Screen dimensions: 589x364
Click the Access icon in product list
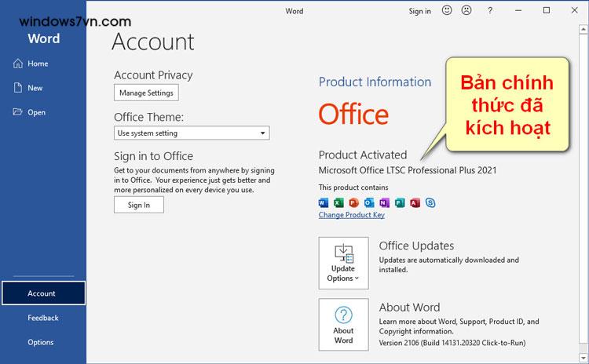(414, 202)
